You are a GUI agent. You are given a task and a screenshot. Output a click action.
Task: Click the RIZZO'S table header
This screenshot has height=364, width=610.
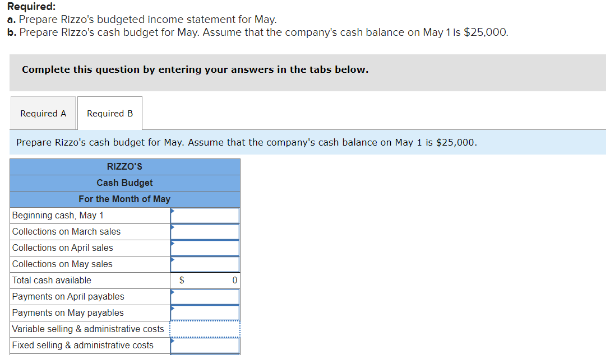[x=124, y=166]
